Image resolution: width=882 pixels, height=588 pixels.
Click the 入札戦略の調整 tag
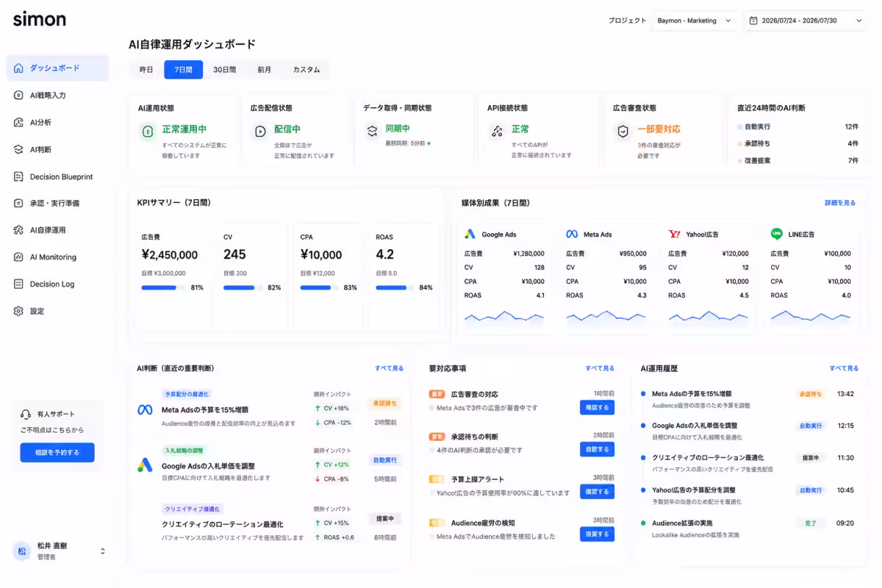[x=184, y=450]
